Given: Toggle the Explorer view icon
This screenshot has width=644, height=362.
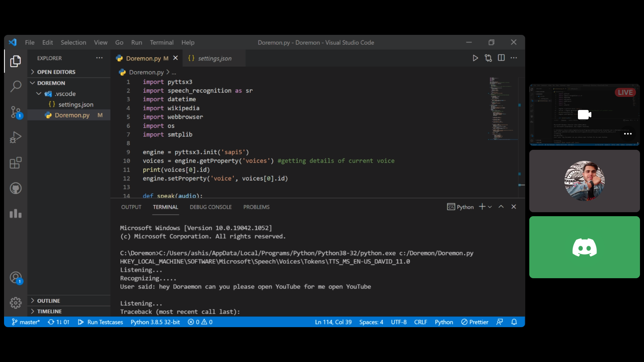Looking at the screenshot, I should coord(15,61).
